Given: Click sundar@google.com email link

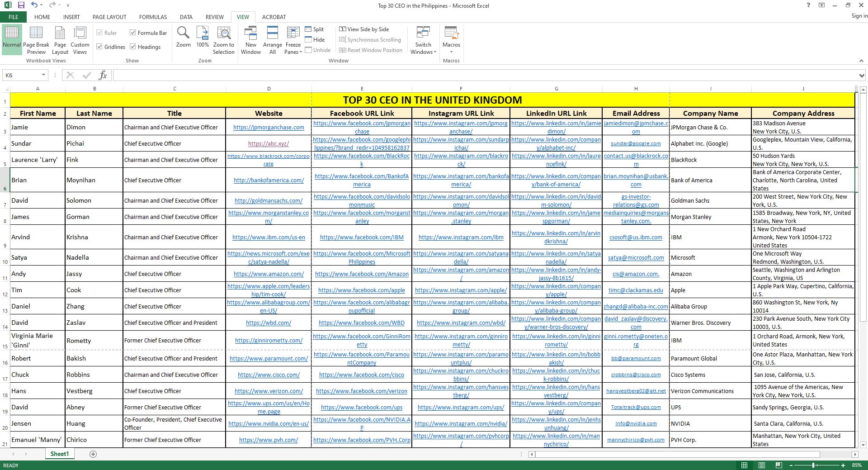Looking at the screenshot, I should (636, 143).
